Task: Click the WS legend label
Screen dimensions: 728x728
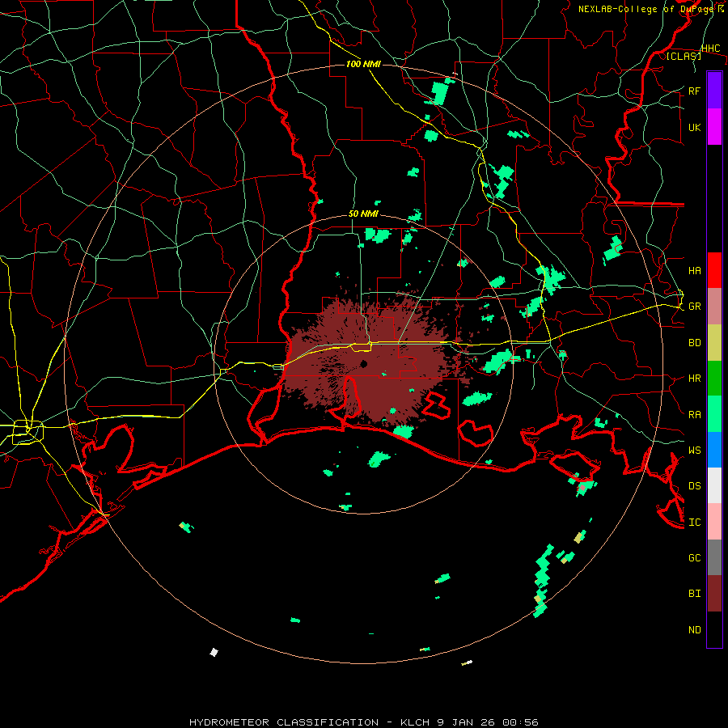Action: 694,450
